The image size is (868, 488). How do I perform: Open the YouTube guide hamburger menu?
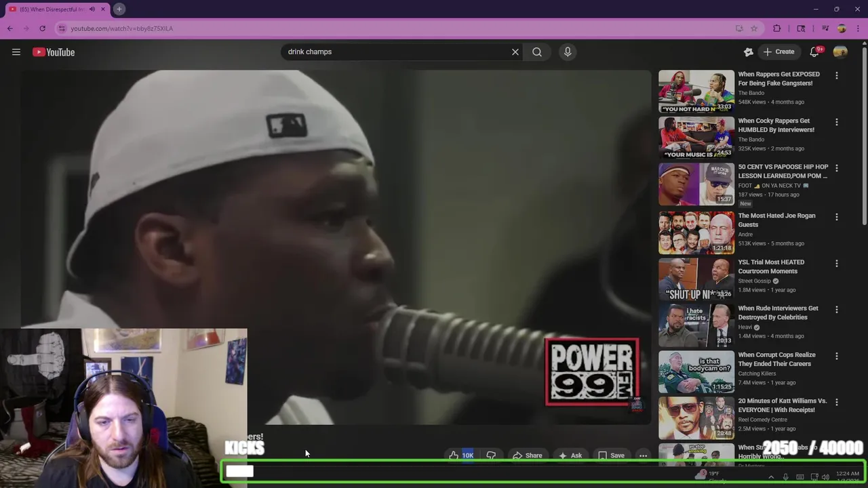16,52
